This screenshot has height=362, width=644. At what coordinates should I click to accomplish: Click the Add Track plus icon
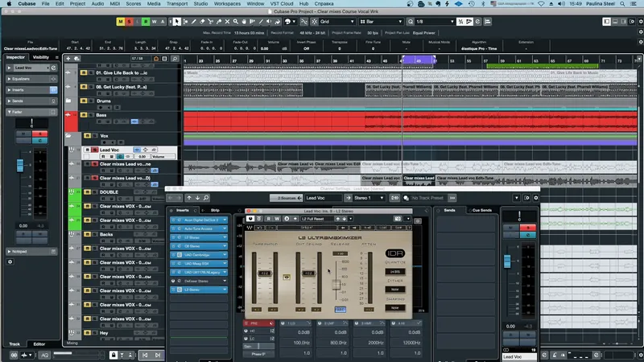point(68,59)
